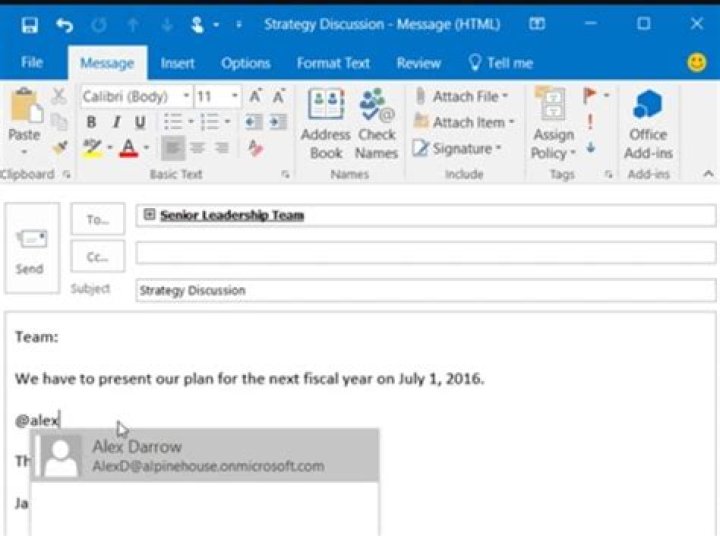Click the To... recipients button
Screen dimensions: 720x536
98,219
